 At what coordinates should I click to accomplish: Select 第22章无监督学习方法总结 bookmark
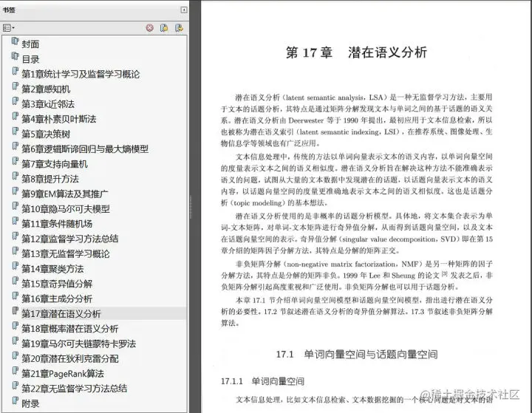click(x=75, y=389)
